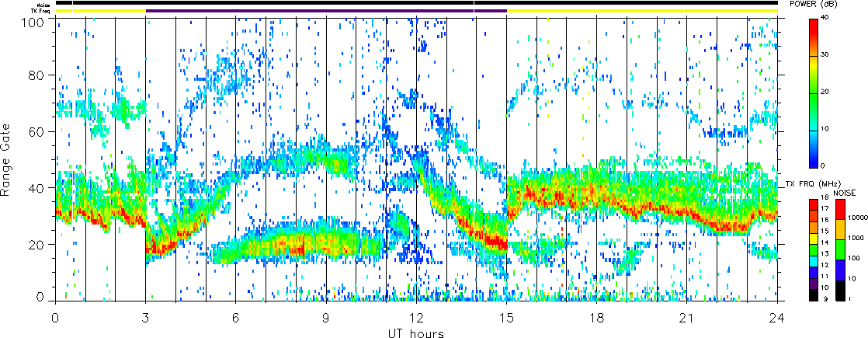The width and height of the screenshot is (868, 338).
Task: Pick the red swatch in the NOISE legend
Action: [840, 210]
